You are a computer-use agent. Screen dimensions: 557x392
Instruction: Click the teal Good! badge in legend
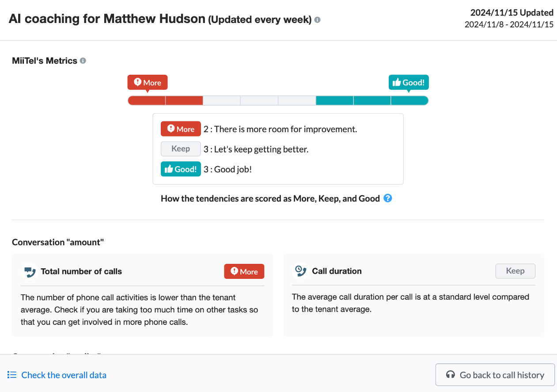pyautogui.click(x=181, y=169)
